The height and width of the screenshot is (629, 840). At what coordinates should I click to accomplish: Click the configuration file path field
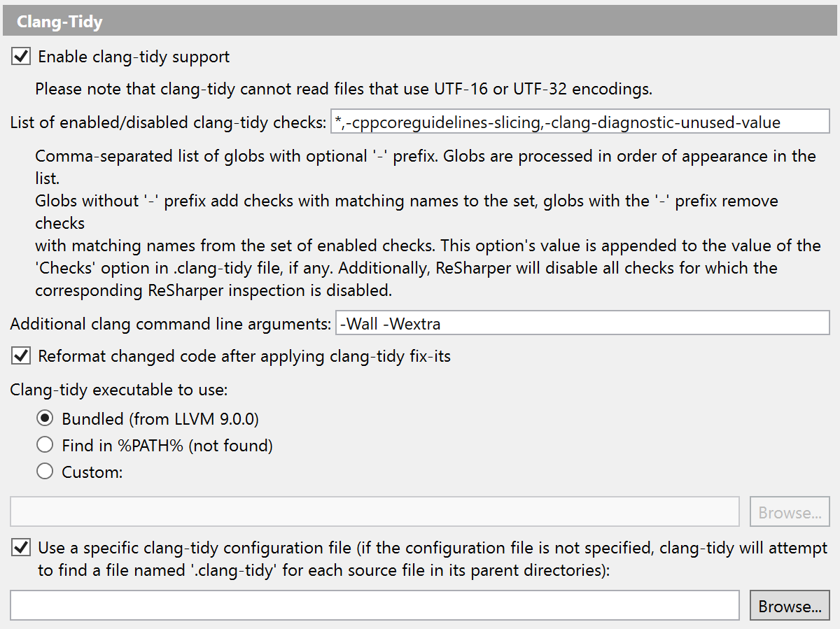pyautogui.click(x=374, y=606)
